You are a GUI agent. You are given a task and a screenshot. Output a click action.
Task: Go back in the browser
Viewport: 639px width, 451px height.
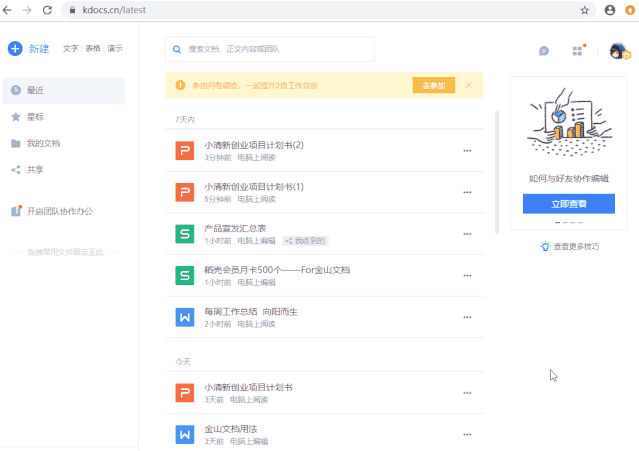(7, 10)
